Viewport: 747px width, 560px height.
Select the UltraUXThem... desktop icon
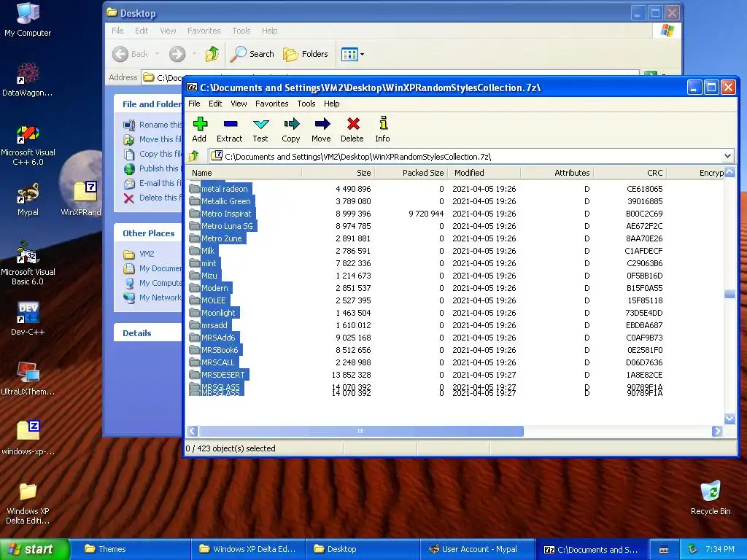[x=28, y=378]
